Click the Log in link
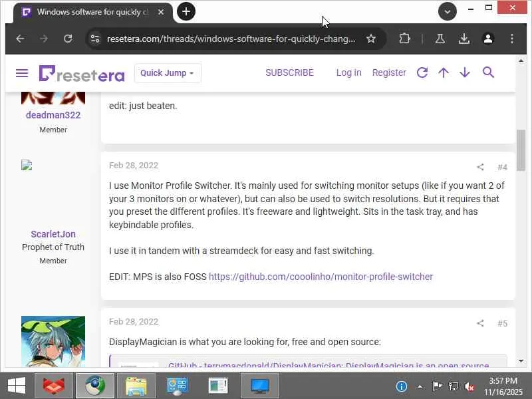Viewport: 532px width, 399px height. click(348, 72)
